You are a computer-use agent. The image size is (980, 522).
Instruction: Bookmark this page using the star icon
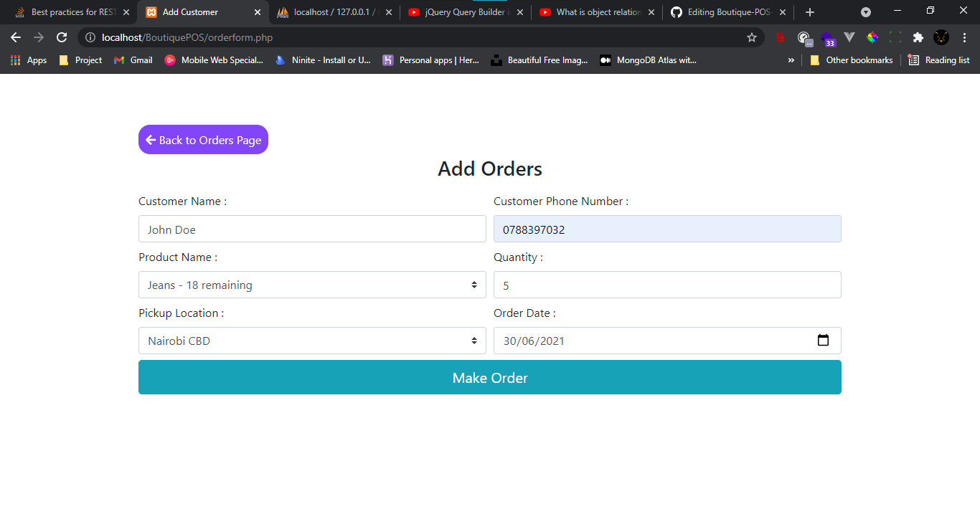751,37
